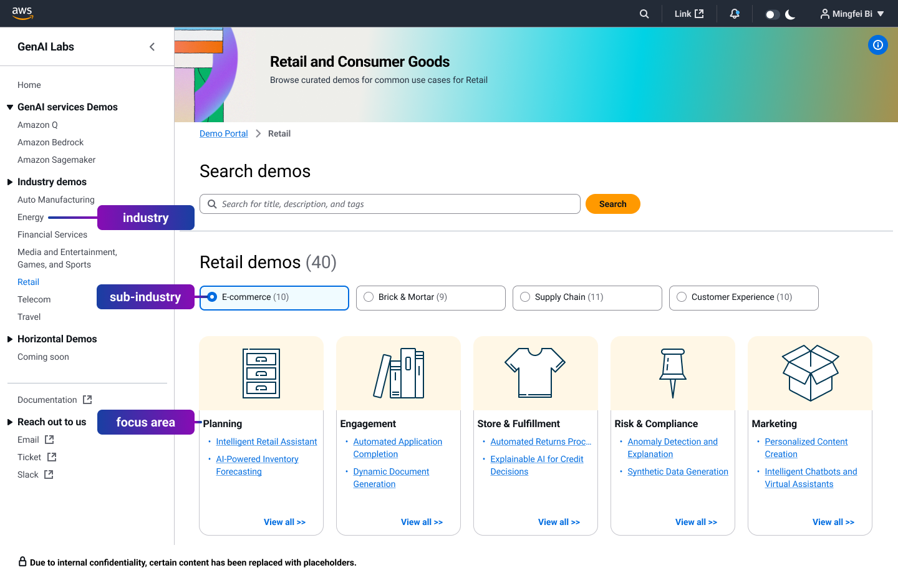Image resolution: width=898 pixels, height=588 pixels.
Task: Click the Planning file cabinet thumbnail
Action: click(x=261, y=374)
